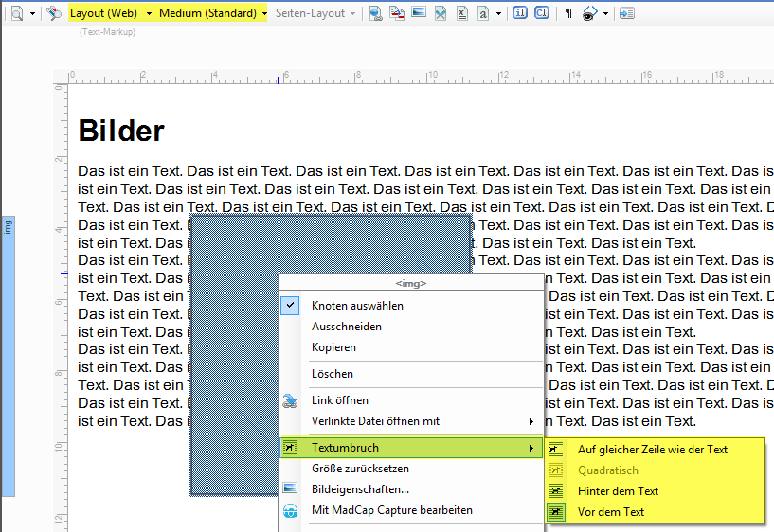Click the 'img' structure bar on left
Viewport: 774px width, 532px height.
8,227
